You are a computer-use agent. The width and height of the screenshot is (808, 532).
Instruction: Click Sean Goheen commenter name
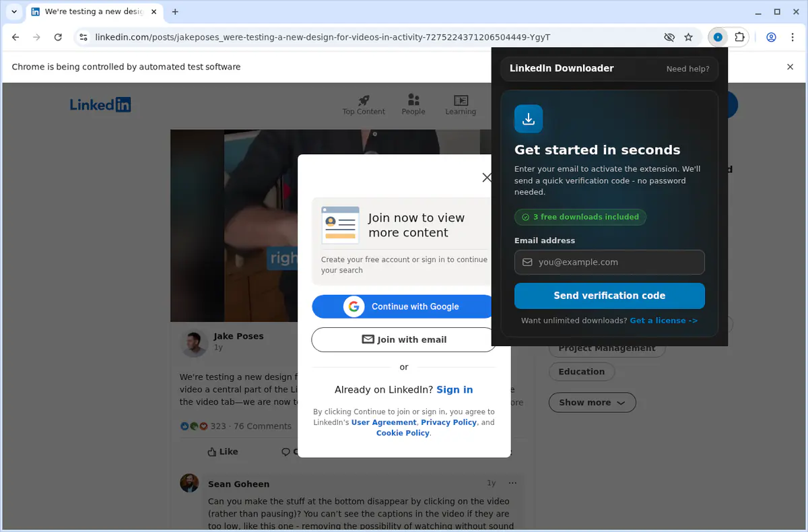238,484
